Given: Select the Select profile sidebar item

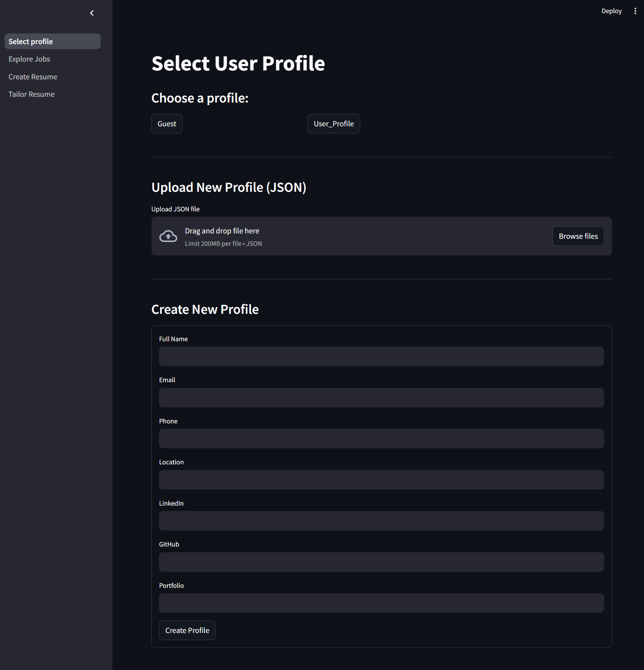Looking at the screenshot, I should pos(31,41).
